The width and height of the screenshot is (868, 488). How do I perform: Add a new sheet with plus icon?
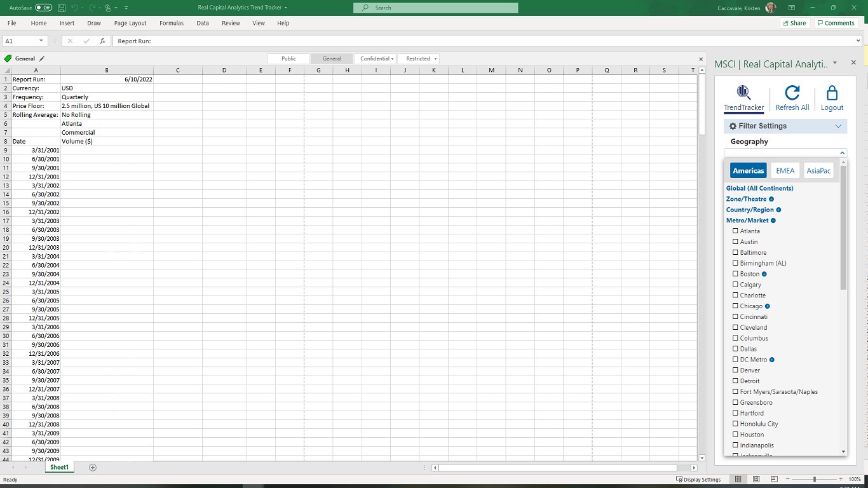[93, 468]
